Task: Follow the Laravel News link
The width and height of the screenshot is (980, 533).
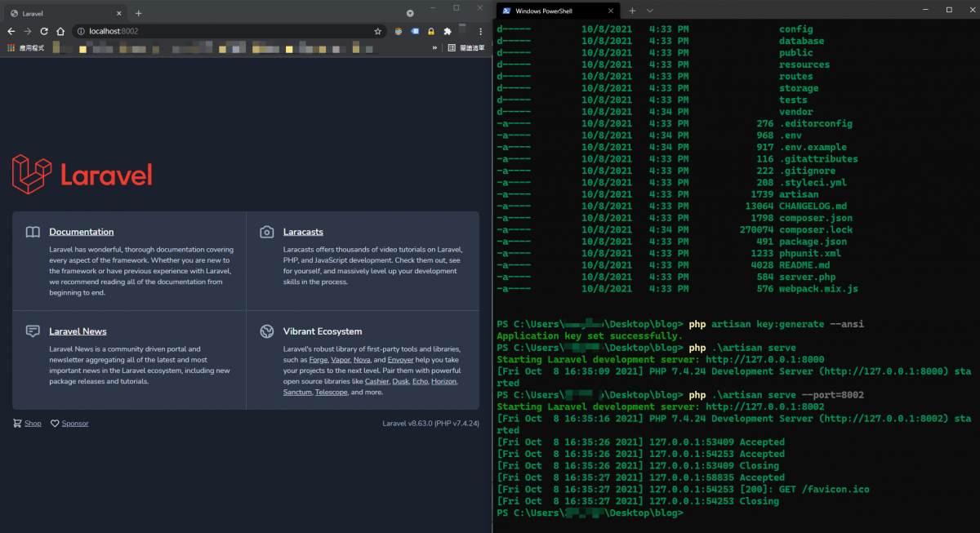Action: (x=78, y=331)
